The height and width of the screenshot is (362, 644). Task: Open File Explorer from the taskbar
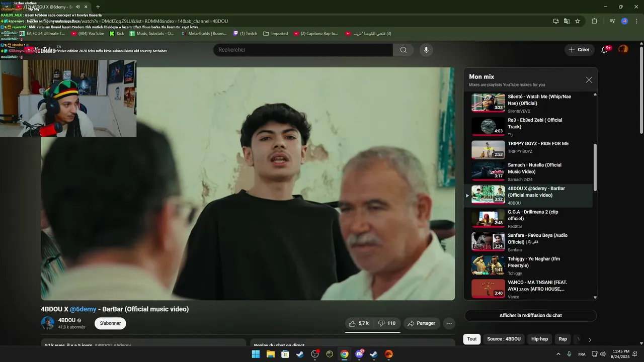(270, 354)
